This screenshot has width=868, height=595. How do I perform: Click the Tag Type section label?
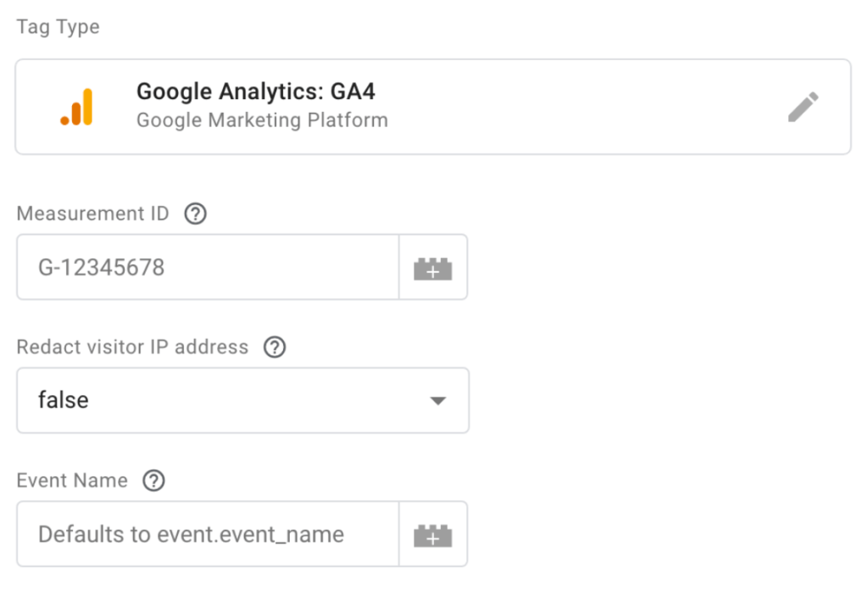pyautogui.click(x=58, y=27)
